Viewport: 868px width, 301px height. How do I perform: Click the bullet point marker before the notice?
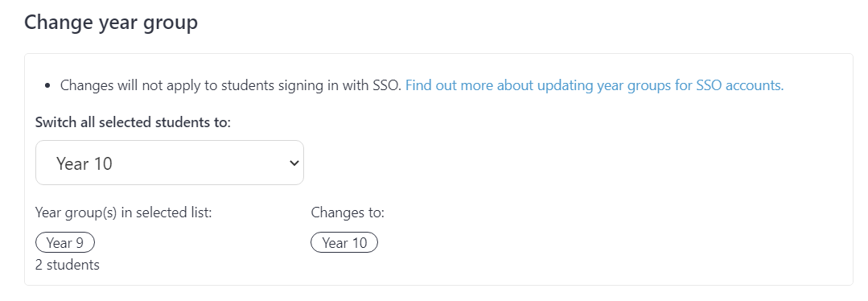tap(47, 85)
